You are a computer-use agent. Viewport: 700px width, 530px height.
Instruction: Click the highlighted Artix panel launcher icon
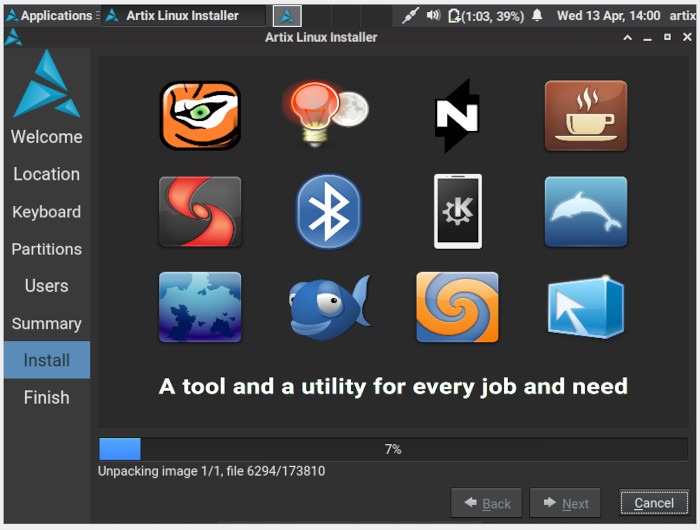(x=287, y=16)
